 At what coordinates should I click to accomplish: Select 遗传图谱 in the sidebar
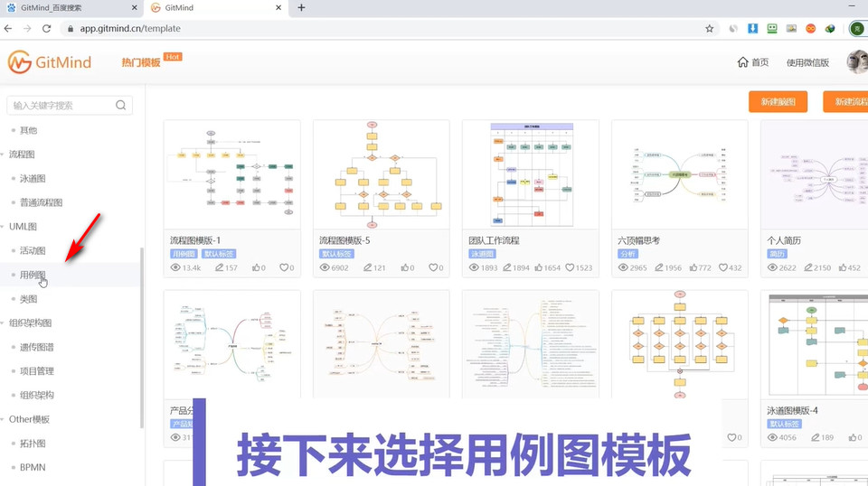coord(37,347)
